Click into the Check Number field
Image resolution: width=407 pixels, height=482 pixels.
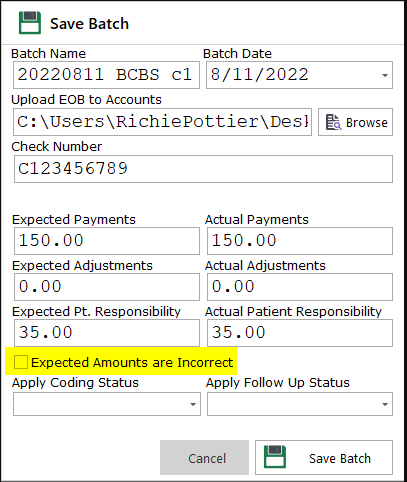pyautogui.click(x=203, y=169)
